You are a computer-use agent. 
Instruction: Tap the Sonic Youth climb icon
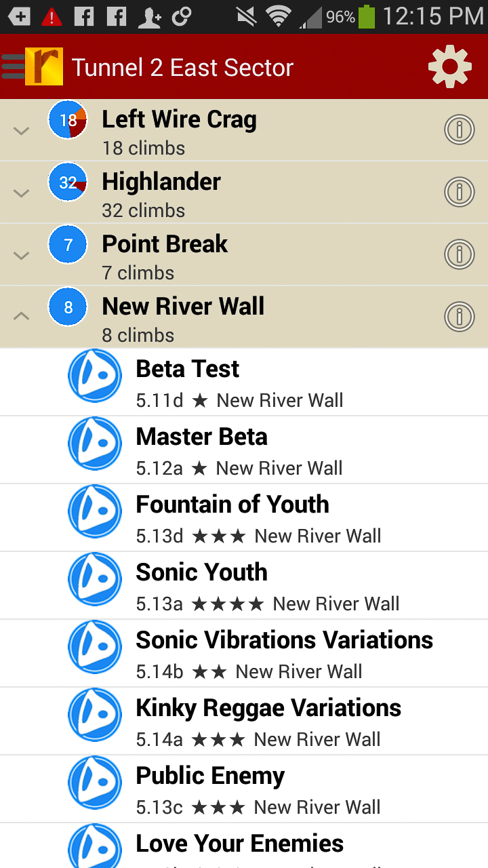coord(95,579)
